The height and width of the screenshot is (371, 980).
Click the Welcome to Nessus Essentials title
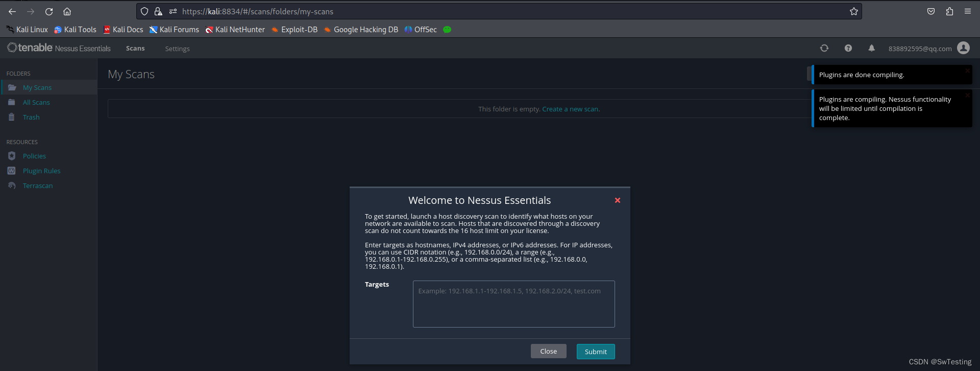(x=479, y=200)
